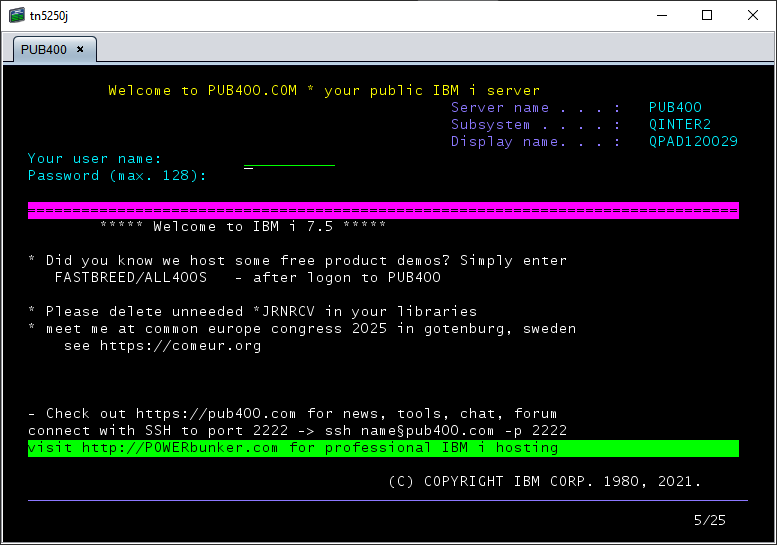Click the https://comeur.org link text
The width and height of the screenshot is (777, 545).
click(x=180, y=346)
